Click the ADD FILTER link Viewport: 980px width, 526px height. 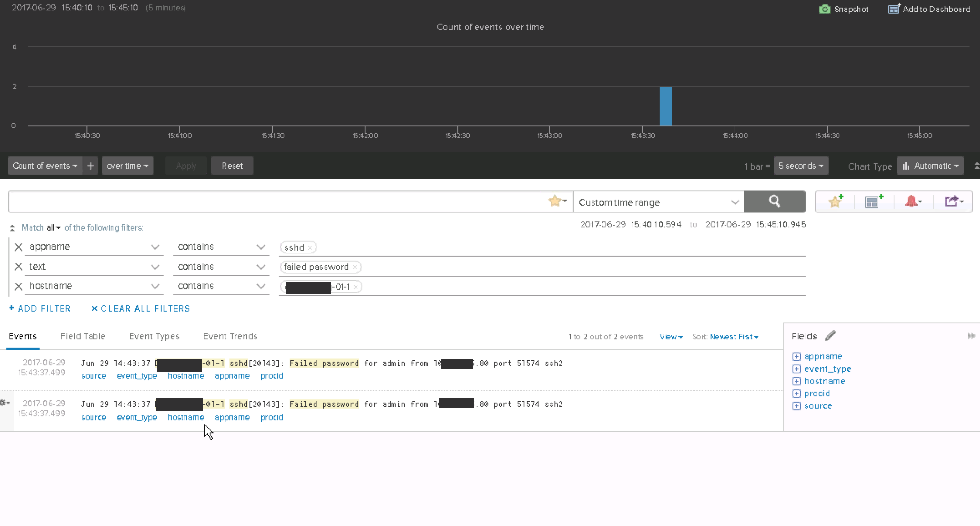click(40, 309)
